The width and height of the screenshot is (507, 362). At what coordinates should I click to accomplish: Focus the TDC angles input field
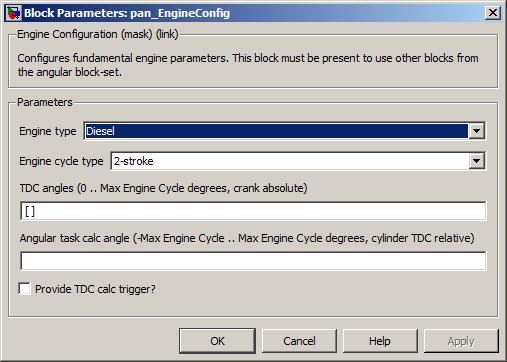[253, 211]
